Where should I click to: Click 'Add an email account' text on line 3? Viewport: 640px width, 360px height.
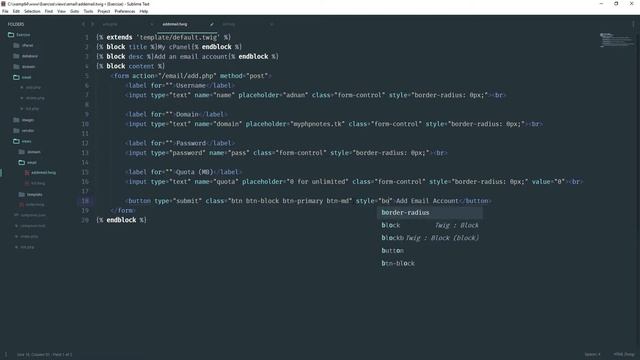(x=191, y=57)
